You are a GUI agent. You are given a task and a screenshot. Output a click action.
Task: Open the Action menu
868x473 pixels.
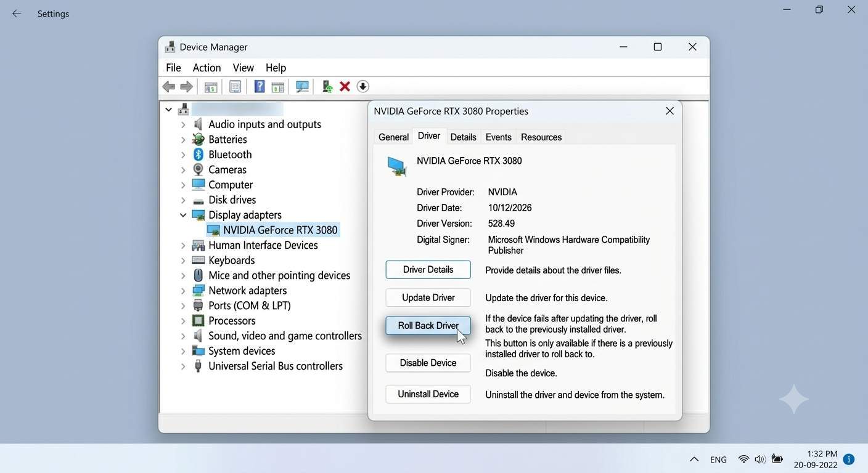point(207,68)
